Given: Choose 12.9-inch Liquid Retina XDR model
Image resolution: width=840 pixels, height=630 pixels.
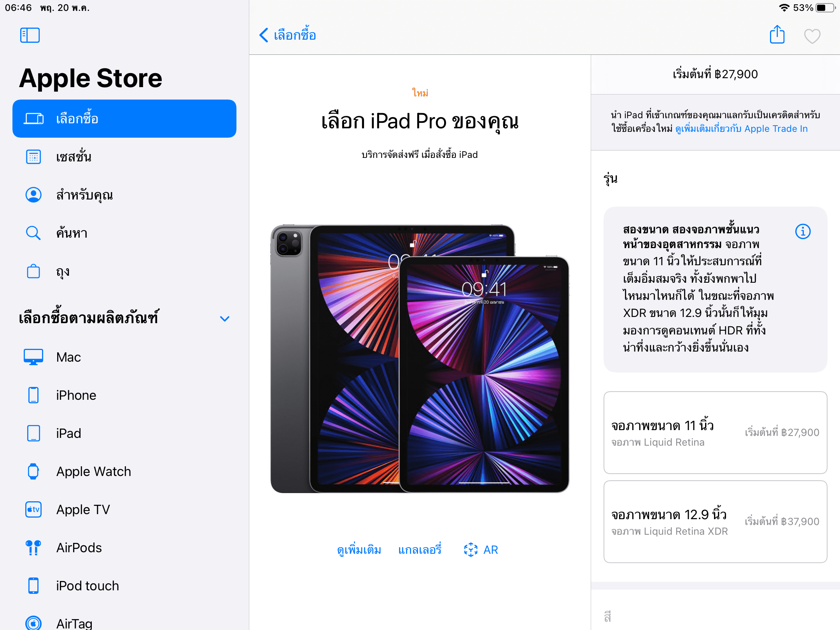Looking at the screenshot, I should [x=715, y=521].
